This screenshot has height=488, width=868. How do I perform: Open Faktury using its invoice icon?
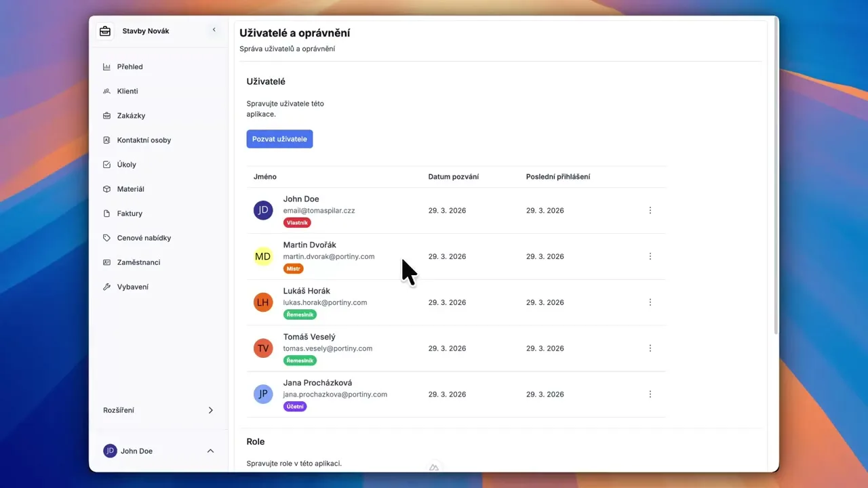108,213
